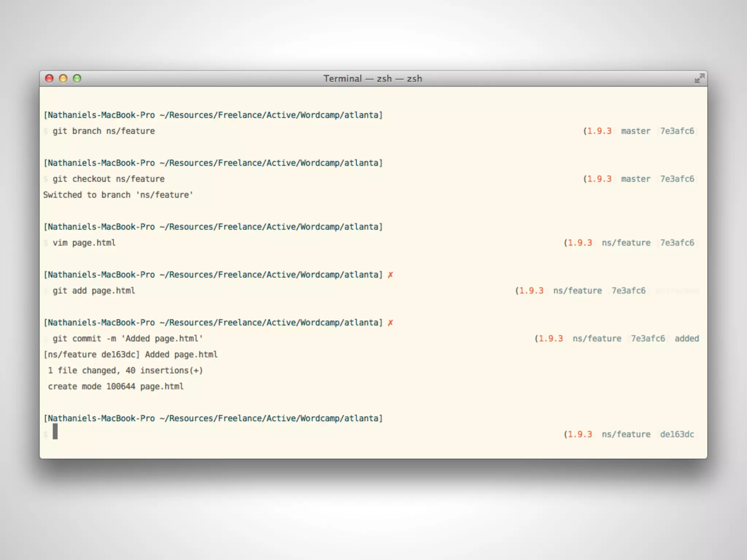Click the 'added' status in the right prompt
The width and height of the screenshot is (747, 560).
pyautogui.click(x=686, y=339)
